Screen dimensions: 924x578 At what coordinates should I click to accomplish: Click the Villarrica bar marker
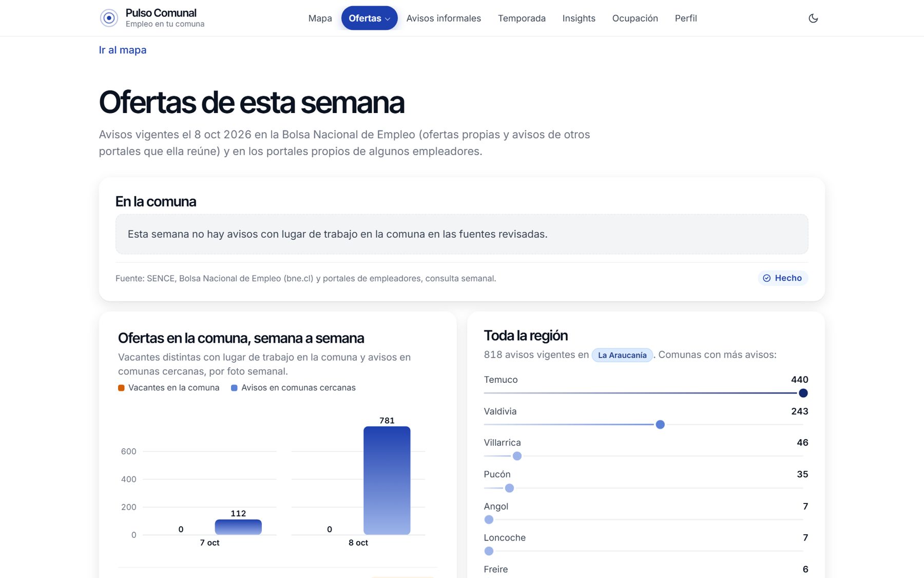pyautogui.click(x=517, y=456)
